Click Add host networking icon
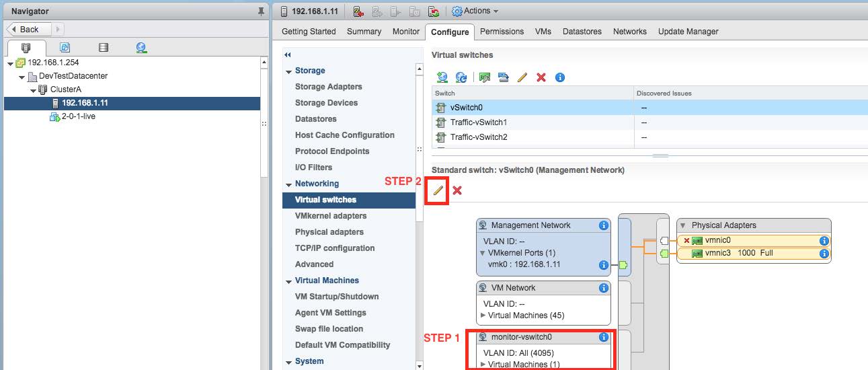This screenshot has height=370, width=868. click(442, 77)
